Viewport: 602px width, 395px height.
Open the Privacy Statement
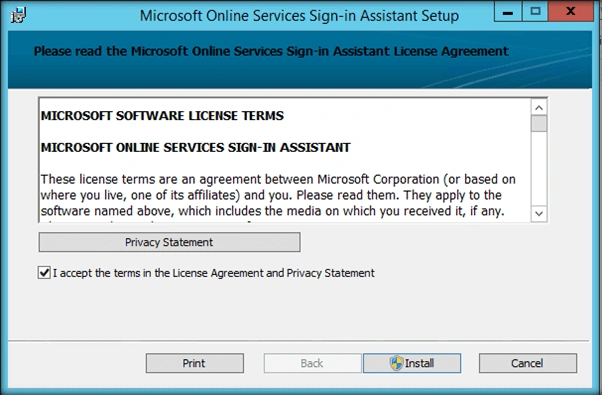[169, 242]
